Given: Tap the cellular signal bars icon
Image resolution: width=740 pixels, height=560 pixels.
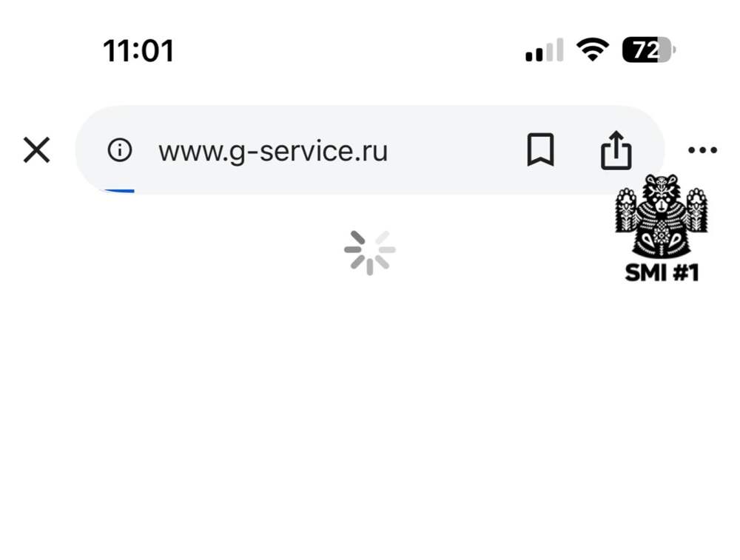Looking at the screenshot, I should click(545, 50).
